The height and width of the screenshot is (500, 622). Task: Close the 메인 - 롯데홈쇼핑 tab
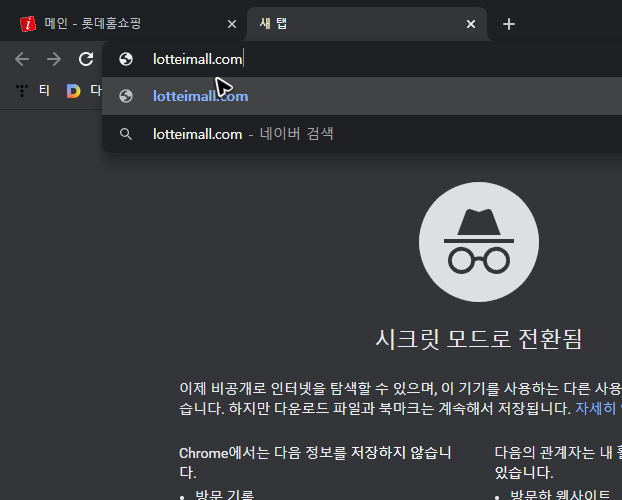coord(232,24)
